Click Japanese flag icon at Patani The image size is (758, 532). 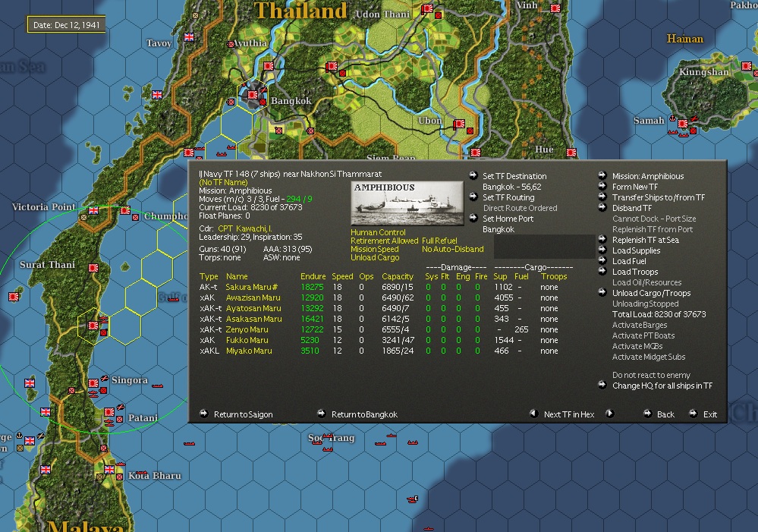coord(109,412)
